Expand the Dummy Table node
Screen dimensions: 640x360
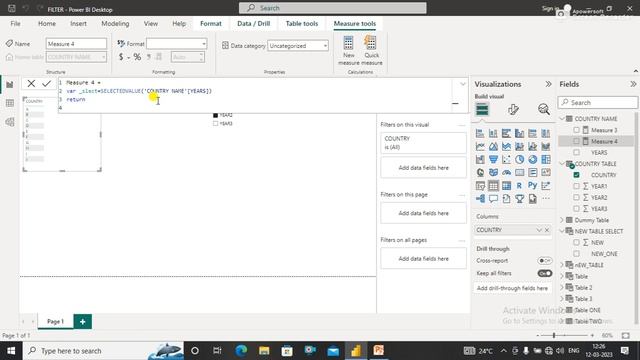[562, 220]
